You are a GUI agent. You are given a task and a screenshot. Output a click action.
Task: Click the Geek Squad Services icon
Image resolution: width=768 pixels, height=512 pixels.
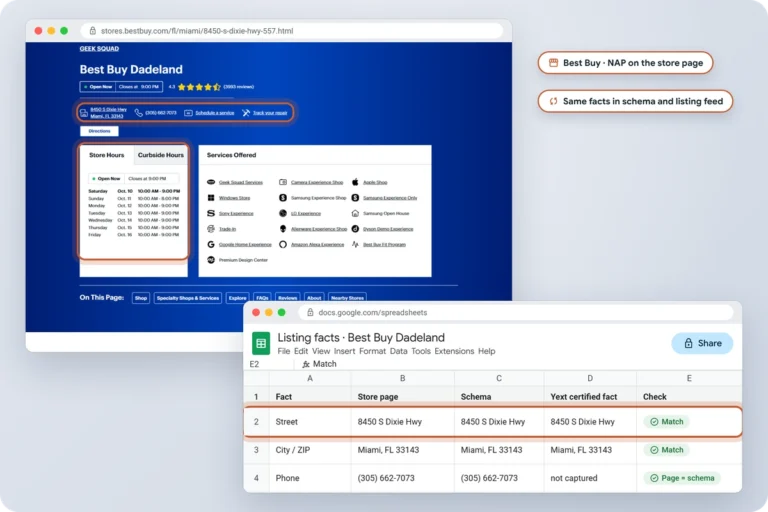(x=211, y=182)
